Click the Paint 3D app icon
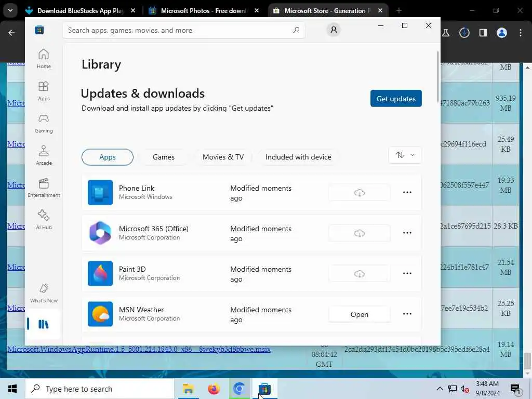This screenshot has width=532, height=399. point(100,273)
